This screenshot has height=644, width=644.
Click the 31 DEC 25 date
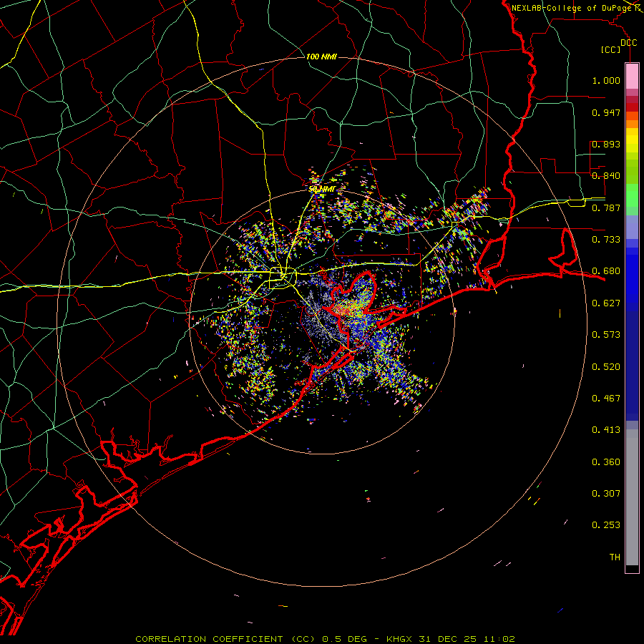click(448, 639)
